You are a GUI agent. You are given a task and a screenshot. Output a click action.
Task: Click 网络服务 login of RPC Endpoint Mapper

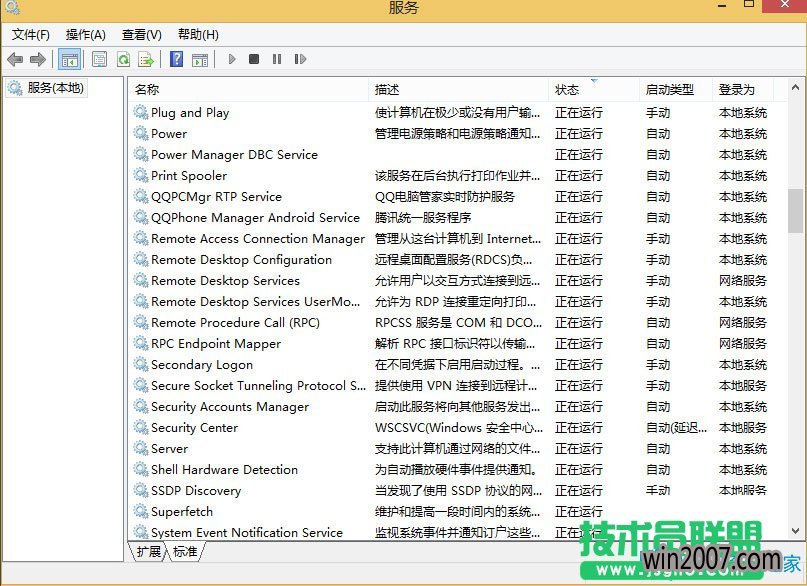[743, 344]
